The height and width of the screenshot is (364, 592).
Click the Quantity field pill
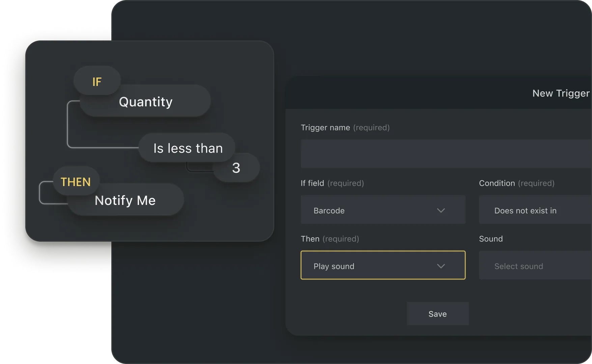(146, 102)
